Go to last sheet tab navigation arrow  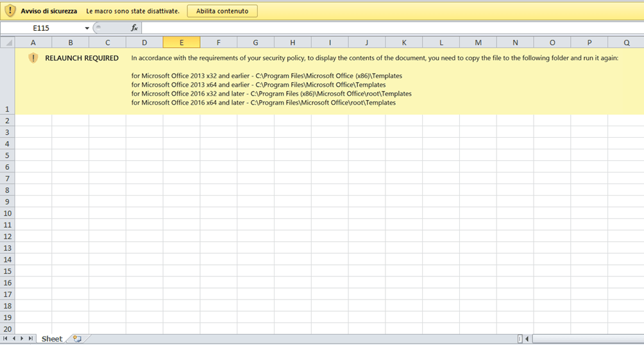(31, 339)
